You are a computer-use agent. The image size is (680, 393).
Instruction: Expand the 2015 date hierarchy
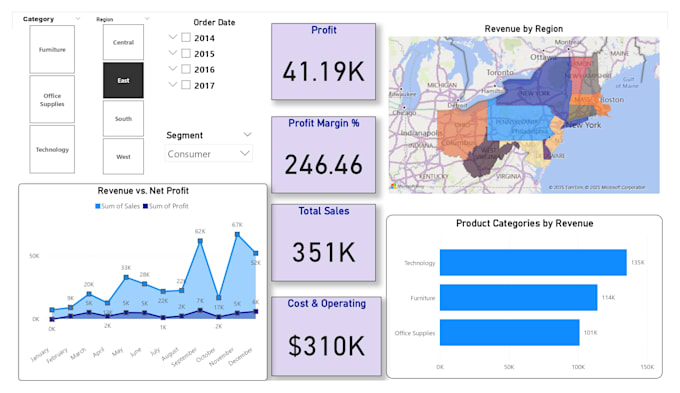[x=173, y=53]
